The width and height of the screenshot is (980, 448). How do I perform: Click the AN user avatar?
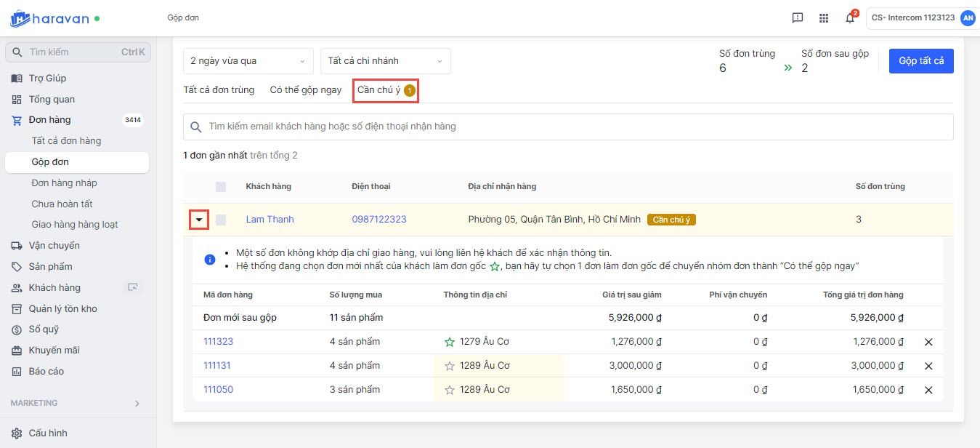point(968,18)
